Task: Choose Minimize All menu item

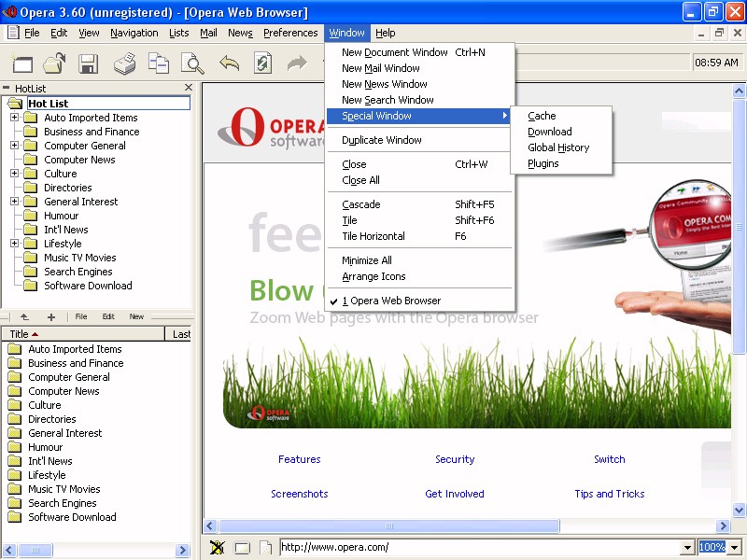Action: [x=419, y=260]
